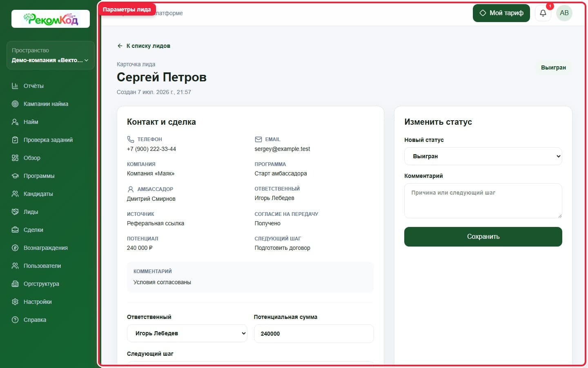Click the company value Компания «Маяк»

click(151, 173)
